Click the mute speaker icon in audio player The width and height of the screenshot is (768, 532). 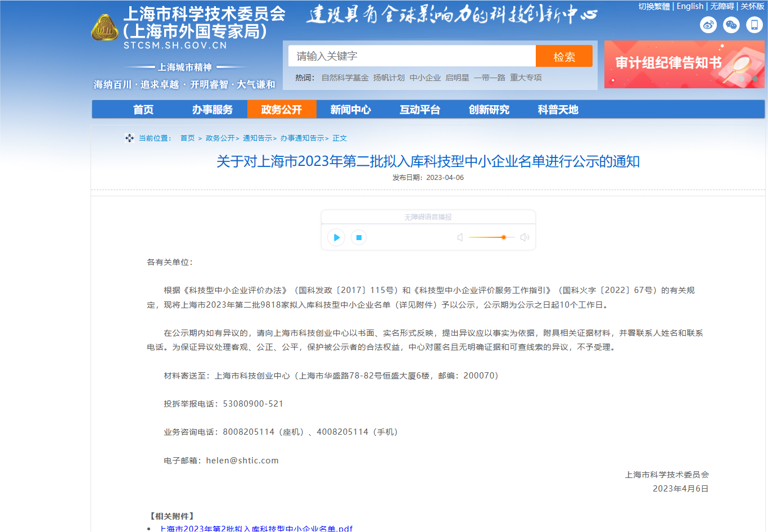point(460,237)
